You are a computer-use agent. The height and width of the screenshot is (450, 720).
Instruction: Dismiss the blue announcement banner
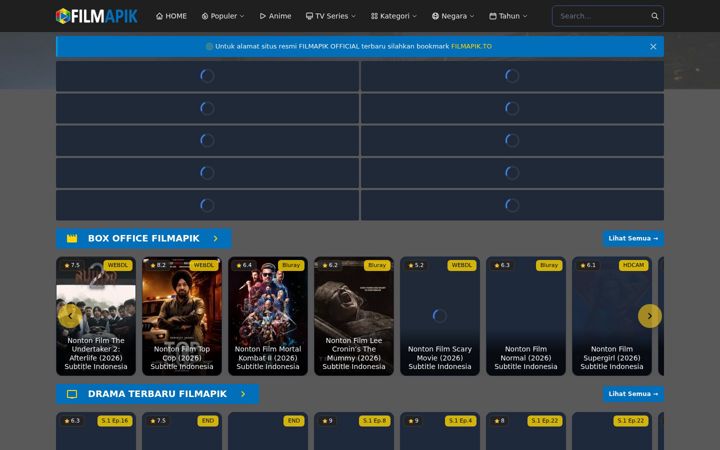tap(653, 46)
